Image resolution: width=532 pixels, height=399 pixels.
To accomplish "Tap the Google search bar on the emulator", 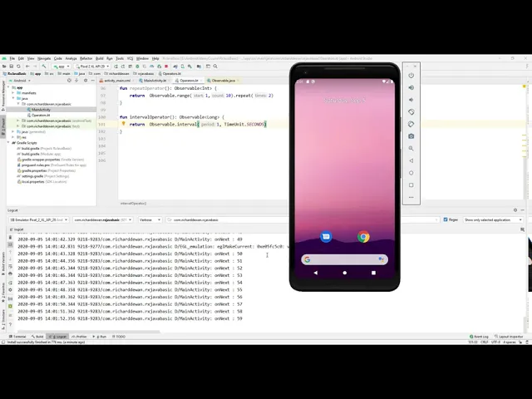I will click(344, 259).
